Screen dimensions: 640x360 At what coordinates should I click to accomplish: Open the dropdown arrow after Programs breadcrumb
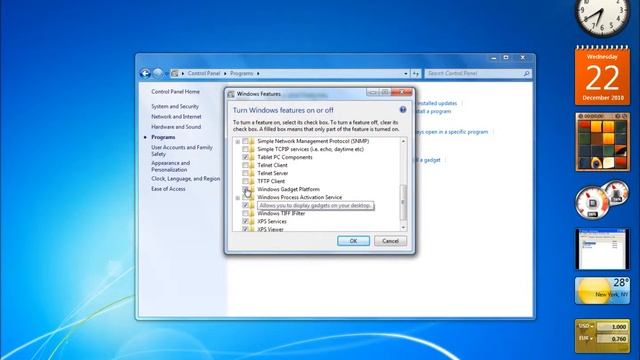[x=258, y=73]
